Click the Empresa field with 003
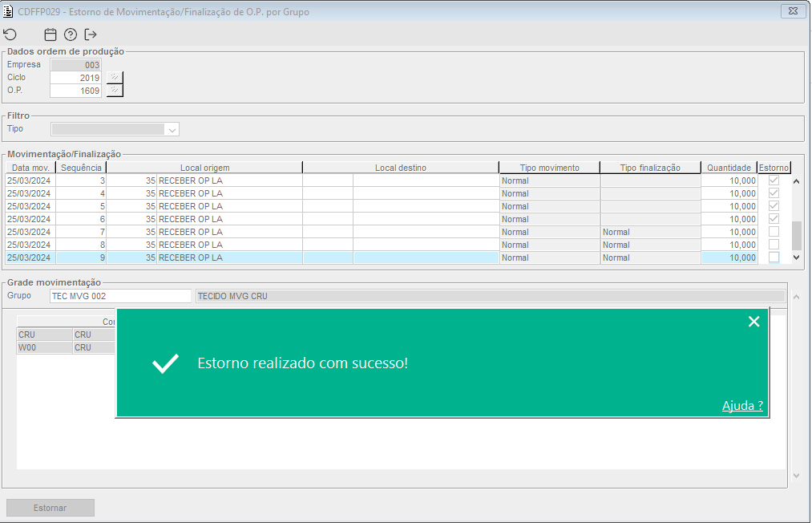Viewport: 812px width, 523px height. pos(75,65)
